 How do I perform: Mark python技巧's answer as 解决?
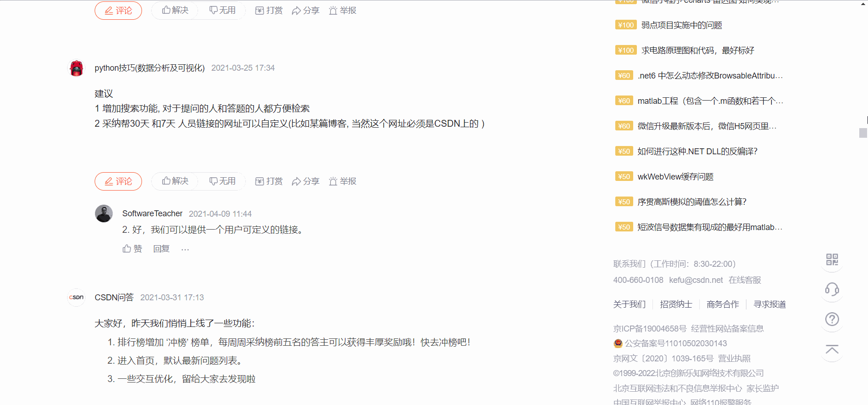click(175, 181)
